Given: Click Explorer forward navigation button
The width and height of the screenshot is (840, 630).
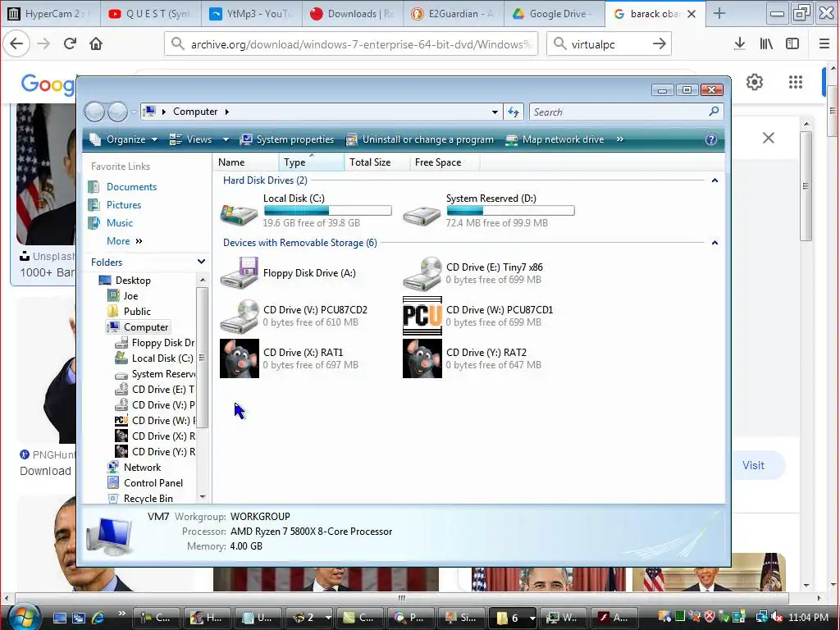Looking at the screenshot, I should pos(117,112).
